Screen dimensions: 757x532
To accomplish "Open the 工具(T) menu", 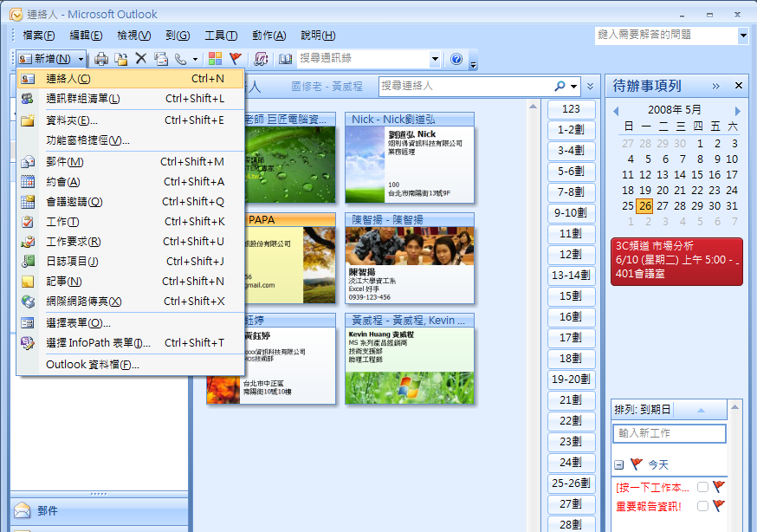I will 221,36.
